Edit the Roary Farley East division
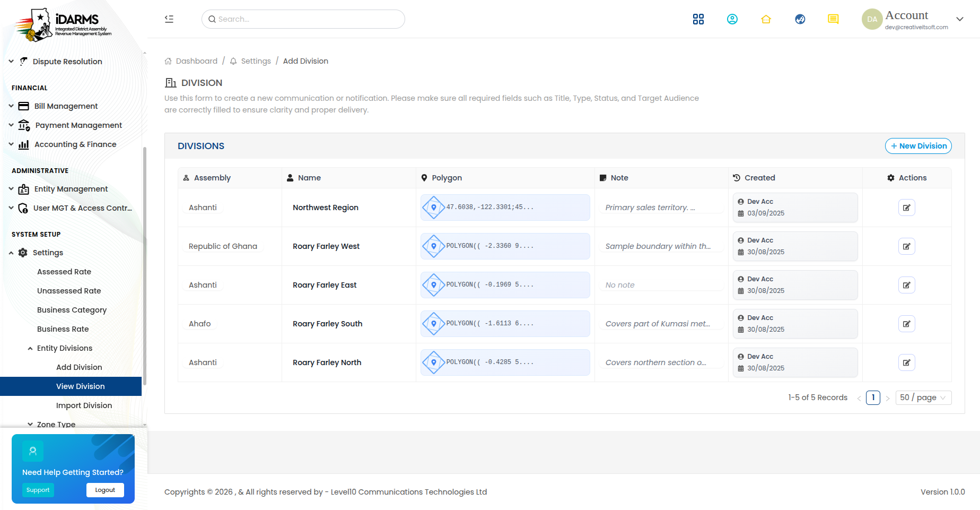This screenshot has height=510, width=980. click(x=907, y=285)
